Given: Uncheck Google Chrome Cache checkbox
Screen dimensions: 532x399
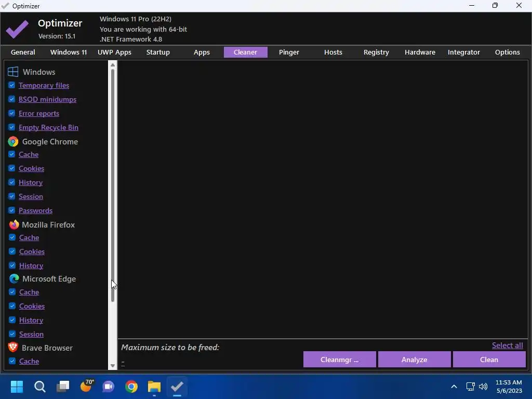Looking at the screenshot, I should click(x=11, y=154).
